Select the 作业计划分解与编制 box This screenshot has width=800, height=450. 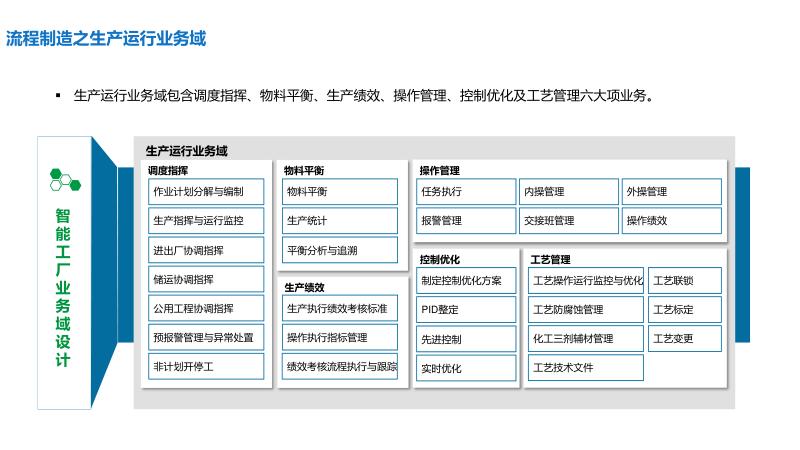pyautogui.click(x=206, y=192)
